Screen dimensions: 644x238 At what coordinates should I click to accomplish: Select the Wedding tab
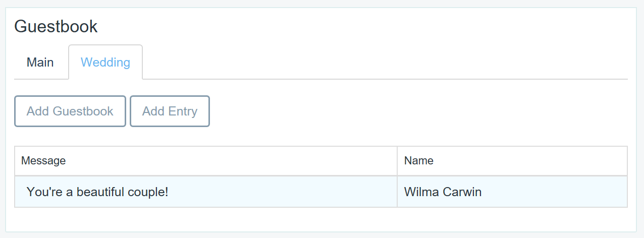click(105, 63)
